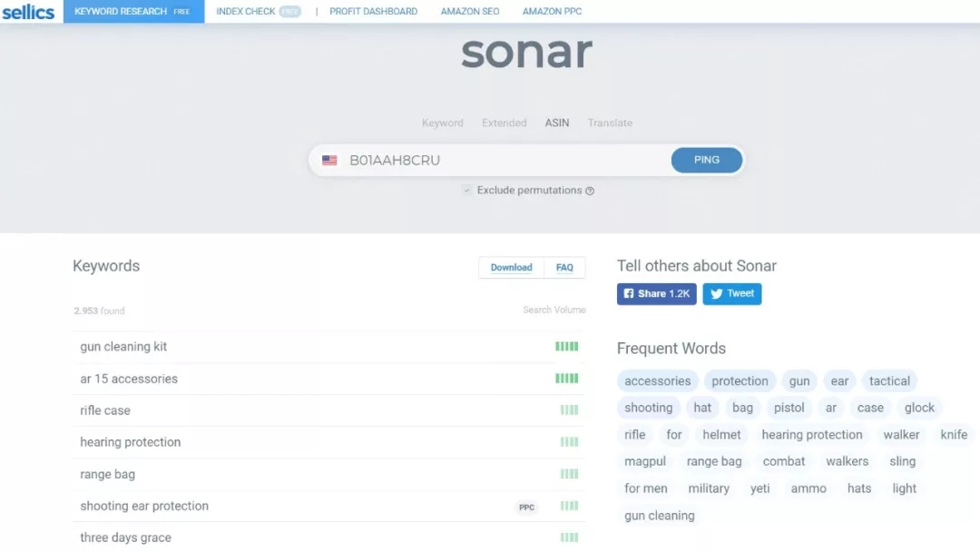Click the 'military' frequent word tag
Screen dimensions: 980x552
click(708, 488)
